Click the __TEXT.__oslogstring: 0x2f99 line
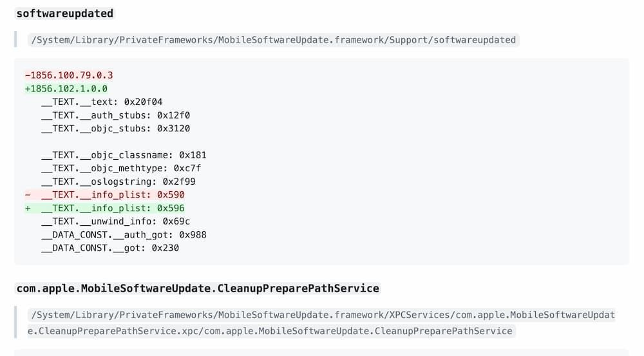The image size is (644, 356). (x=118, y=182)
